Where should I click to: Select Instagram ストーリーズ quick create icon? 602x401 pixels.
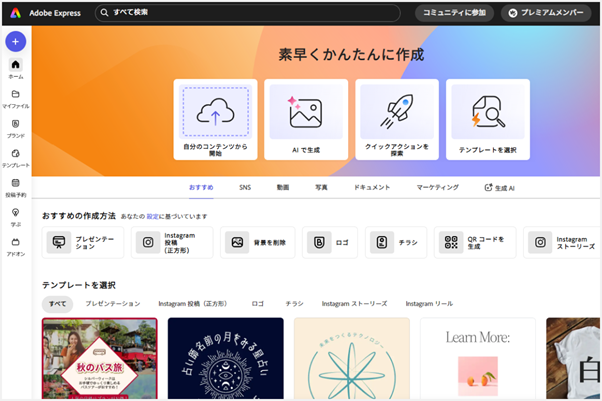(540, 242)
